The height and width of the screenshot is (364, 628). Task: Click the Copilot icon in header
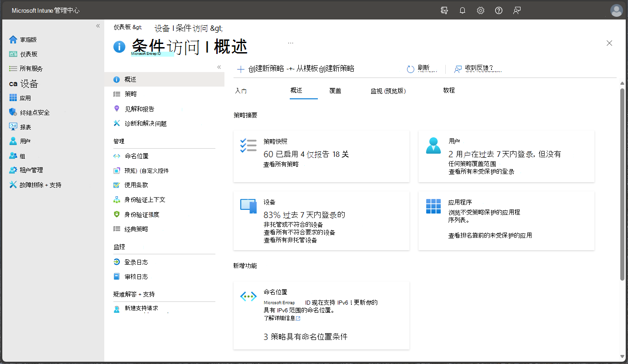444,10
